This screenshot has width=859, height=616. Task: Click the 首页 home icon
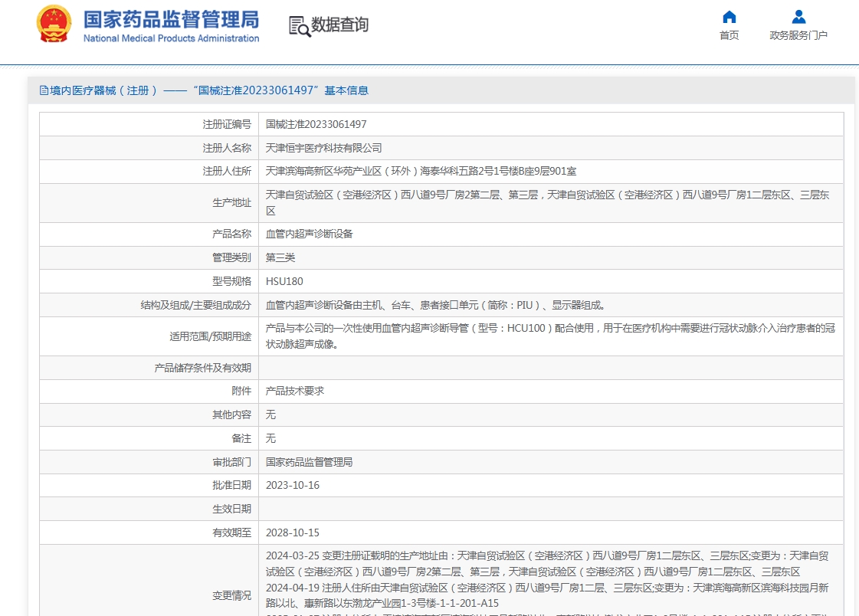[729, 17]
